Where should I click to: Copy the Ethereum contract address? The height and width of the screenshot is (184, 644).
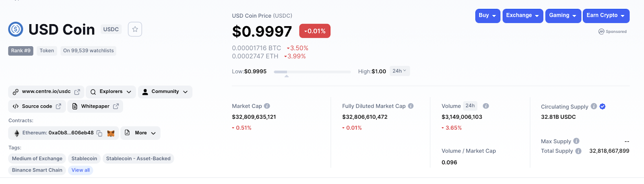pos(99,133)
